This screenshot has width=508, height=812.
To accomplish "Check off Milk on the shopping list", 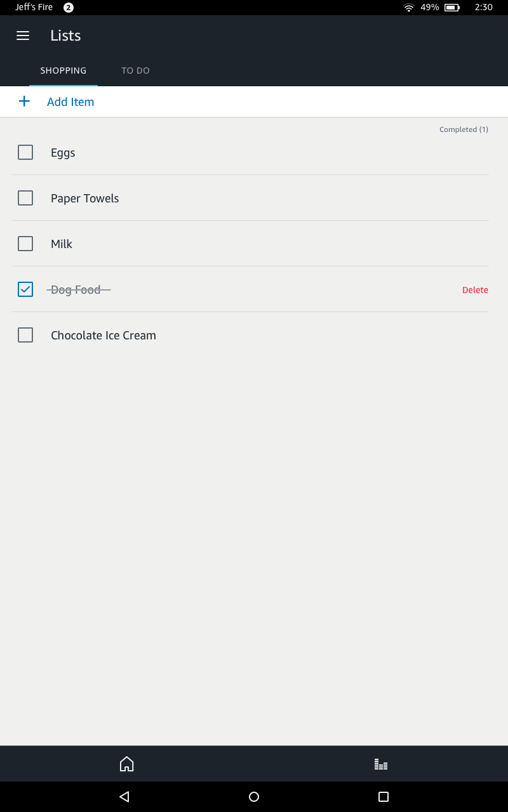I will click(25, 244).
